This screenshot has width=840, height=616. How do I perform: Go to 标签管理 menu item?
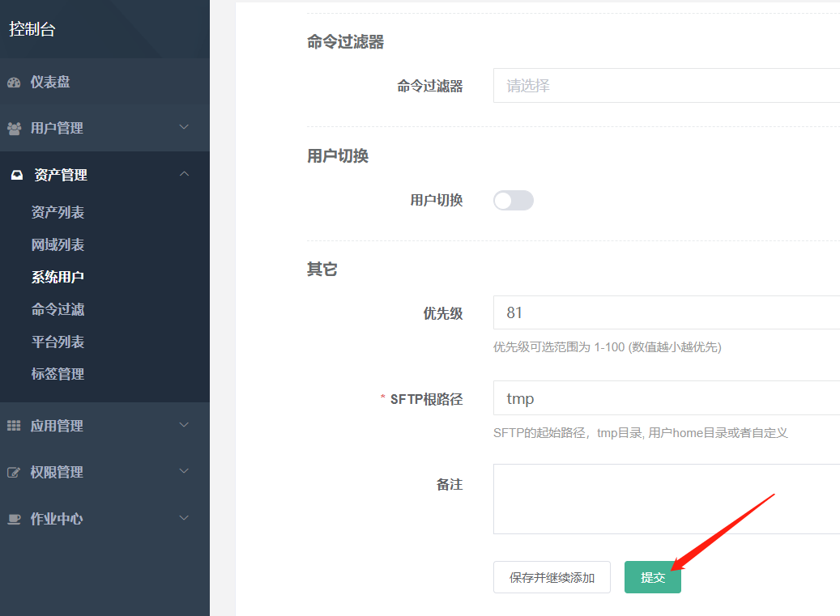[x=58, y=374]
